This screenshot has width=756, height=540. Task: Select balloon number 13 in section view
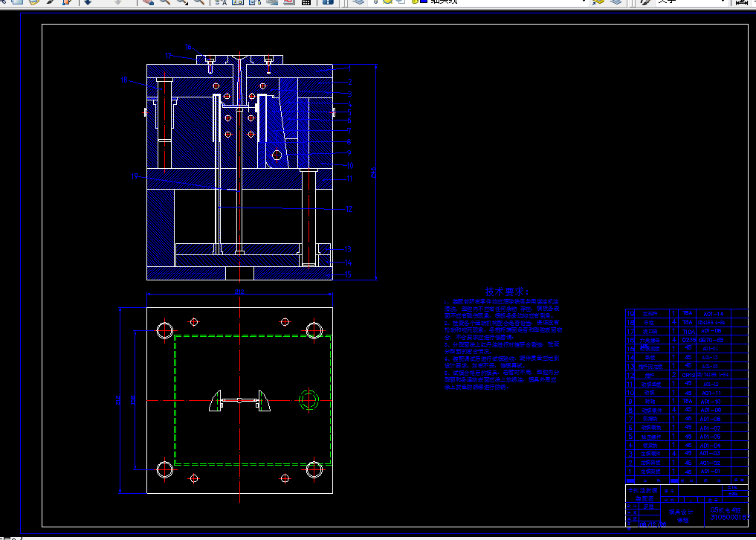pyautogui.click(x=348, y=249)
